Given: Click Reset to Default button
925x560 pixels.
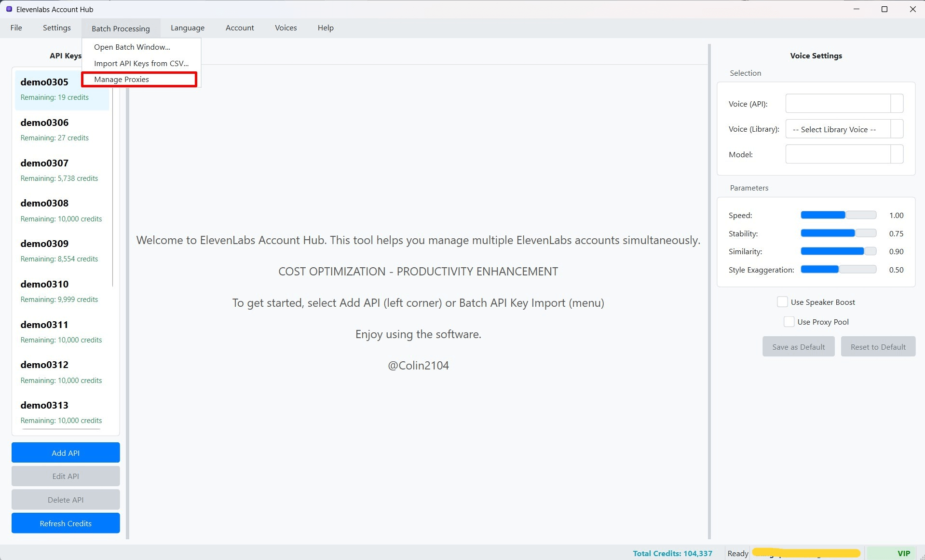Looking at the screenshot, I should tap(878, 347).
